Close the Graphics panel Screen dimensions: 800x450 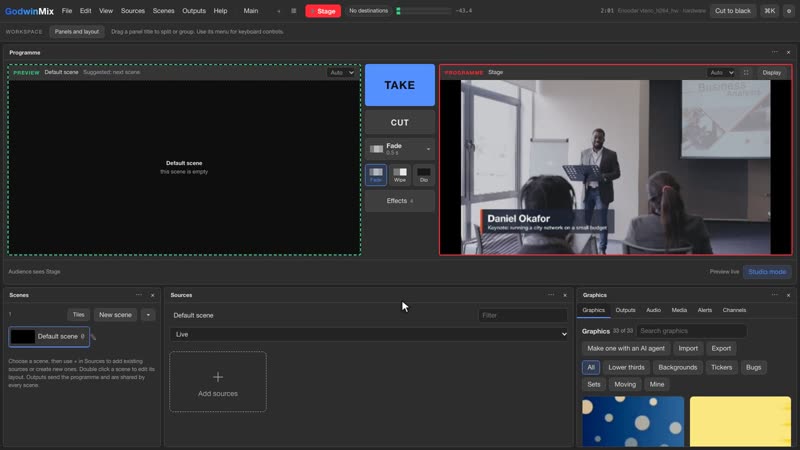(x=788, y=295)
